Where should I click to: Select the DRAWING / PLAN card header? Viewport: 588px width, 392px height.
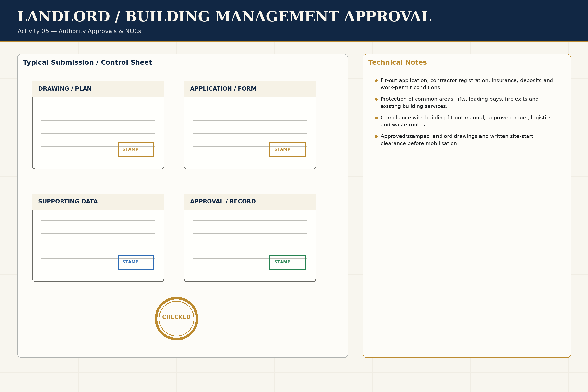[x=98, y=89]
